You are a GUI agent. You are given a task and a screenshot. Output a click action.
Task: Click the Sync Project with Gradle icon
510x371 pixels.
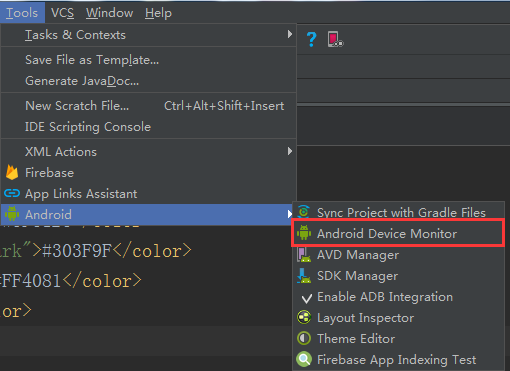[304, 212]
